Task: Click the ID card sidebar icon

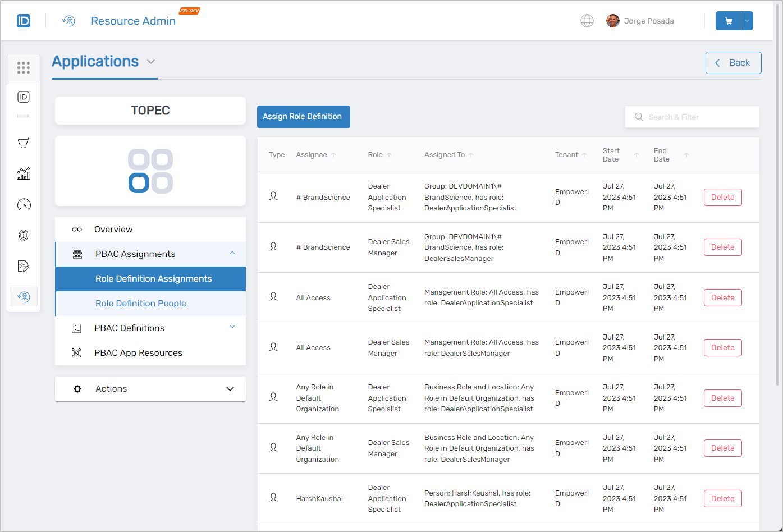Action: (x=24, y=97)
